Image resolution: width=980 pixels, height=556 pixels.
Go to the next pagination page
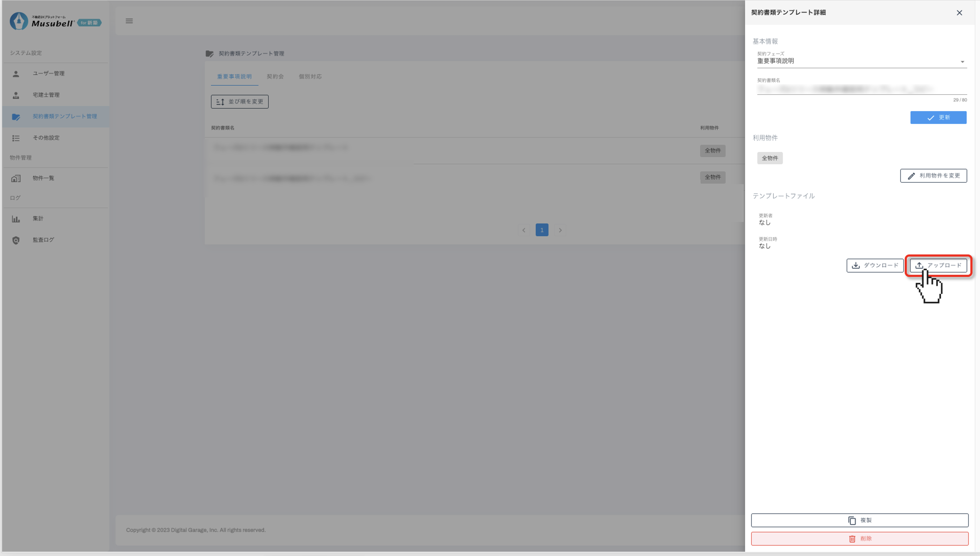tap(560, 230)
